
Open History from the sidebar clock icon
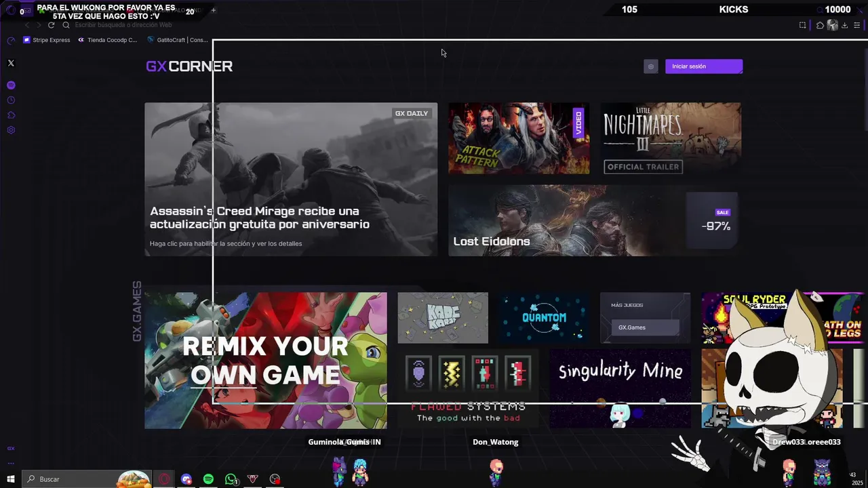tap(11, 100)
